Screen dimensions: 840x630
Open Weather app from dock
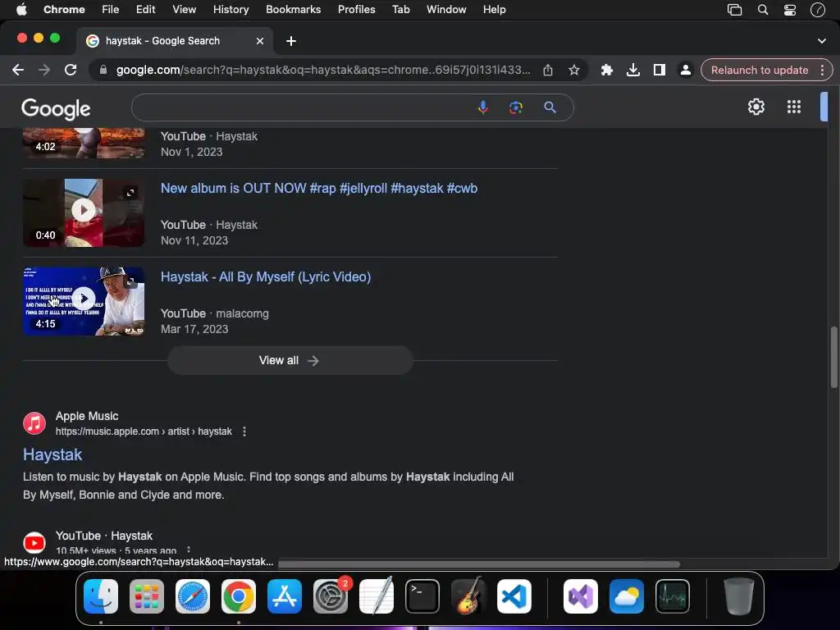click(x=627, y=596)
